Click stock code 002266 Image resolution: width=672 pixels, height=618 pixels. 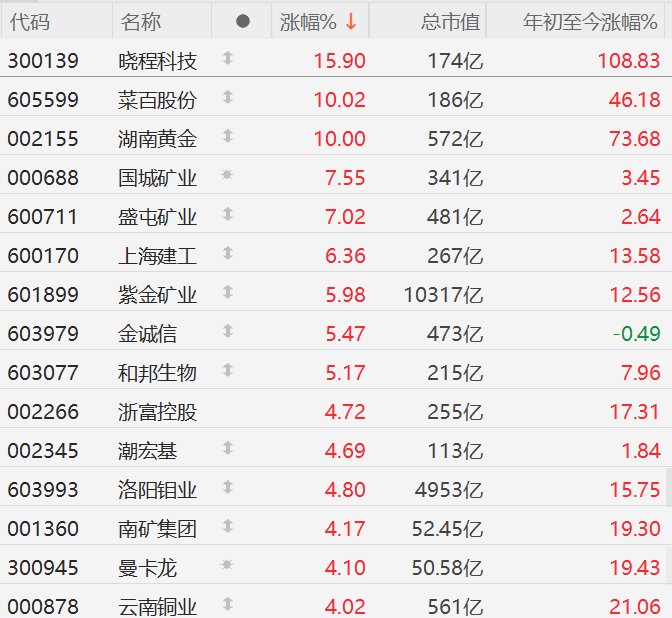(x=43, y=412)
